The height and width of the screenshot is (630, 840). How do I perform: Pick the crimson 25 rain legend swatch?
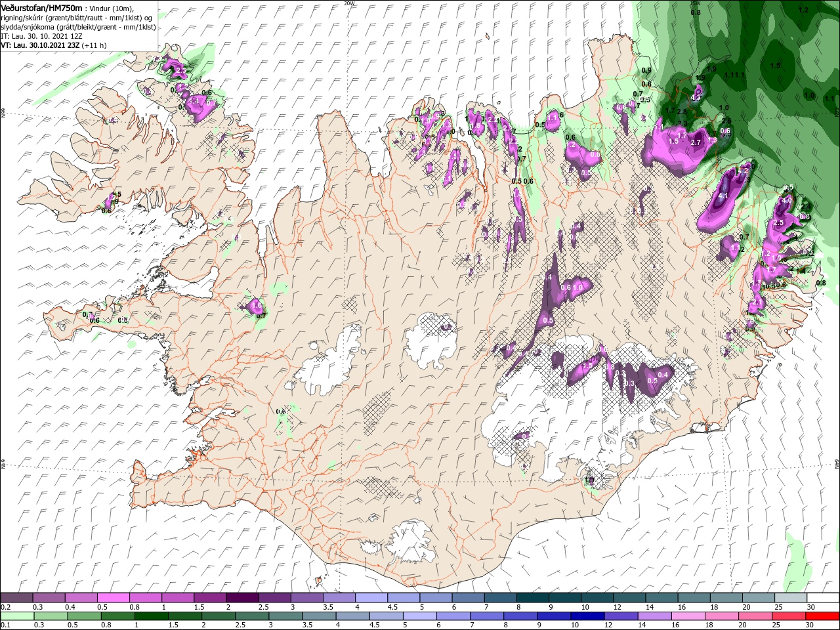789,616
